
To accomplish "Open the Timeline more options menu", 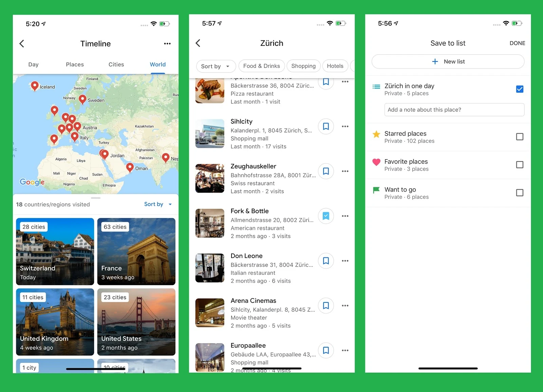I will 167,43.
